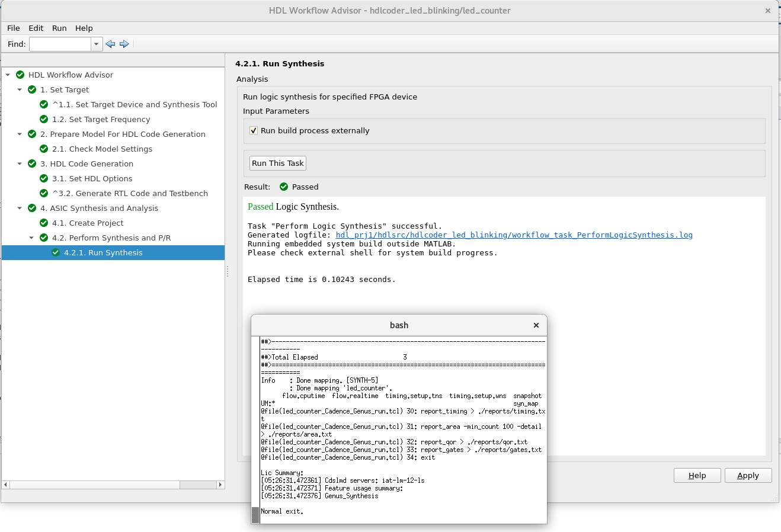Click the check beside 3.2 Generate RTL Code and Testbench
The width and height of the screenshot is (781, 532).
pyautogui.click(x=43, y=193)
